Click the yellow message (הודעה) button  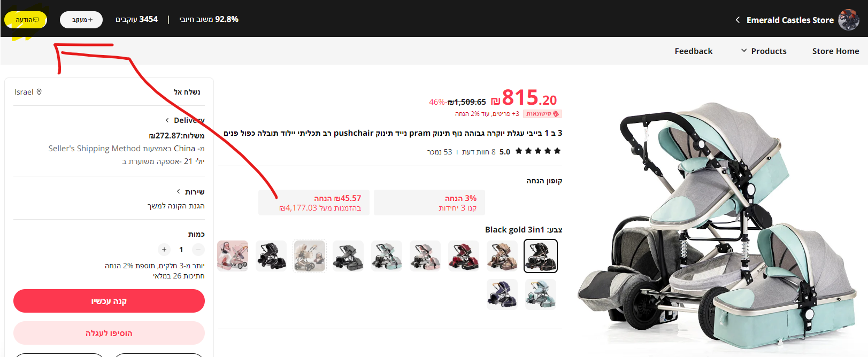[x=26, y=20]
